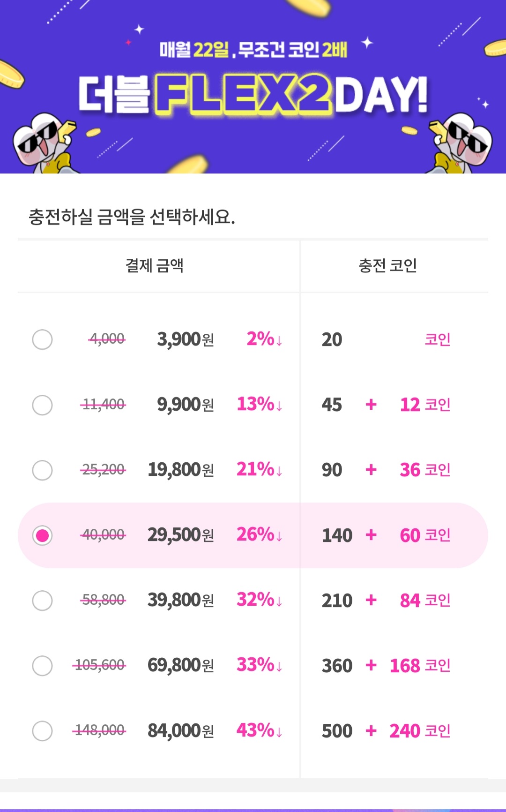Click the 더블 FLEX2DAY promotional banner

tap(253, 87)
